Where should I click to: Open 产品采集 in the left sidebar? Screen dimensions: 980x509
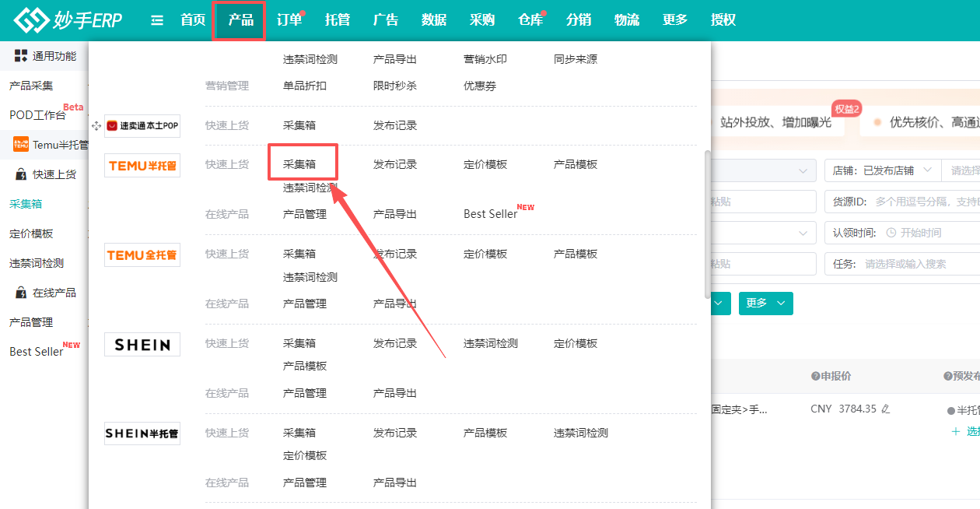31,86
